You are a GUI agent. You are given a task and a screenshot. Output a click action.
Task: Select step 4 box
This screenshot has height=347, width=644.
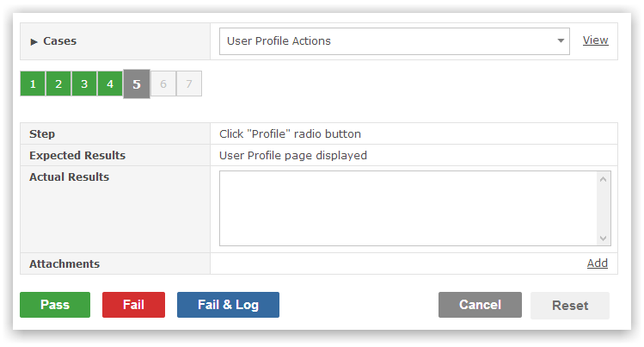pos(110,84)
